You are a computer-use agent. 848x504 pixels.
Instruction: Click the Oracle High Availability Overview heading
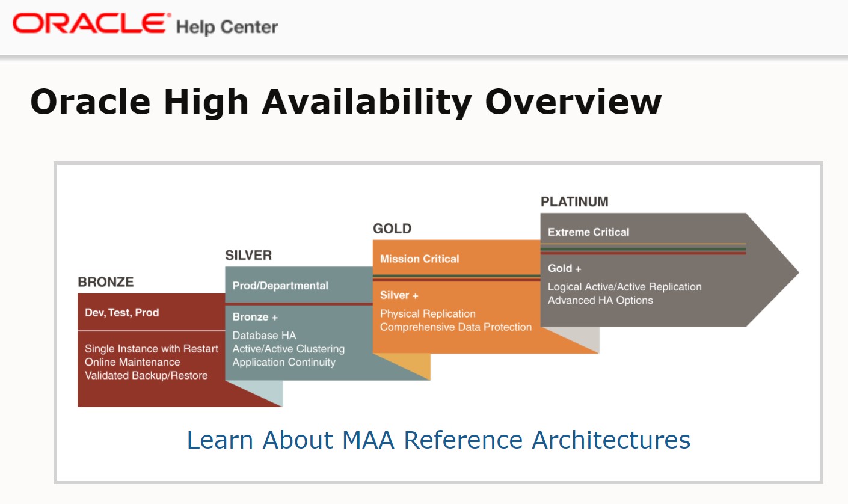click(346, 101)
